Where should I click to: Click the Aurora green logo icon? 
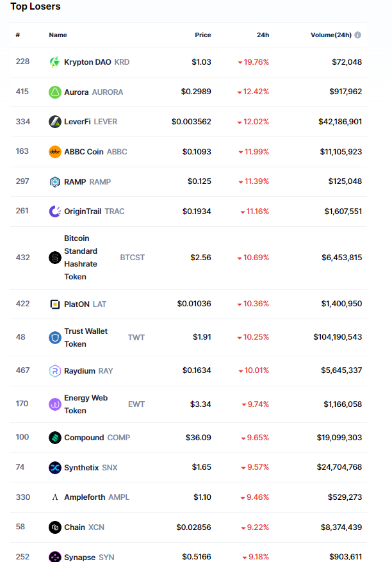point(55,92)
